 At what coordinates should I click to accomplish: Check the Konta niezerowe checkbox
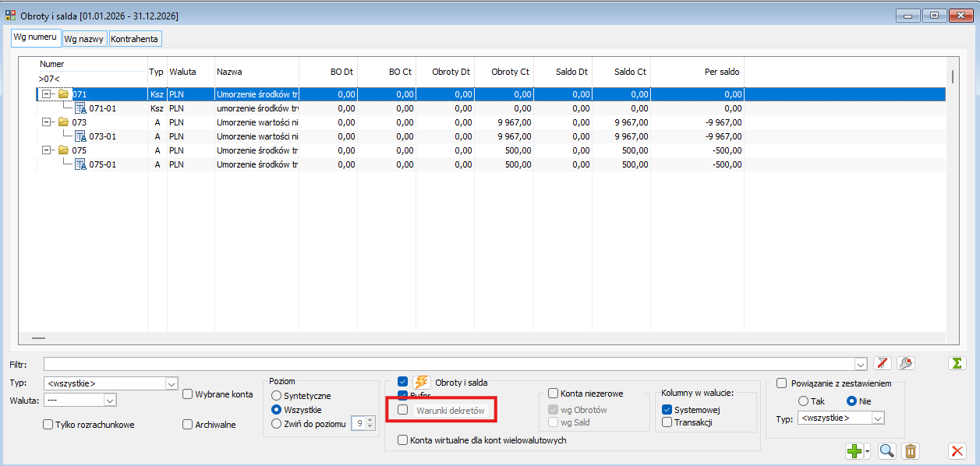pyautogui.click(x=554, y=394)
